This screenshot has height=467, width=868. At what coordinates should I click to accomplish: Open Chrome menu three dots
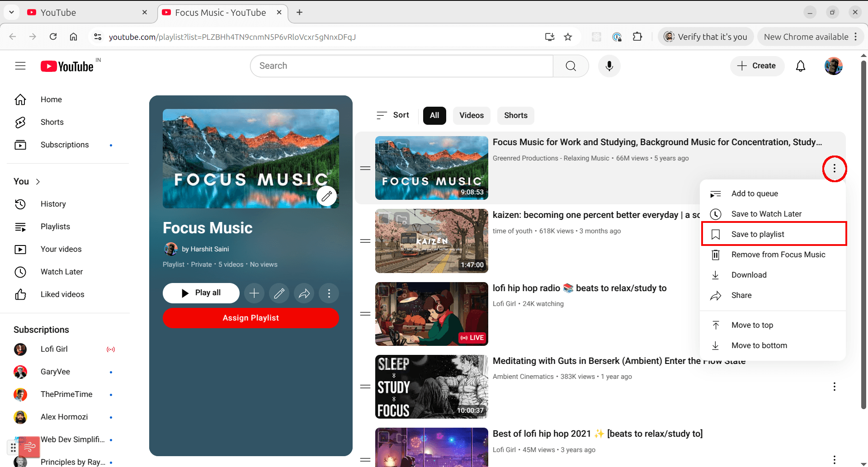coord(855,37)
